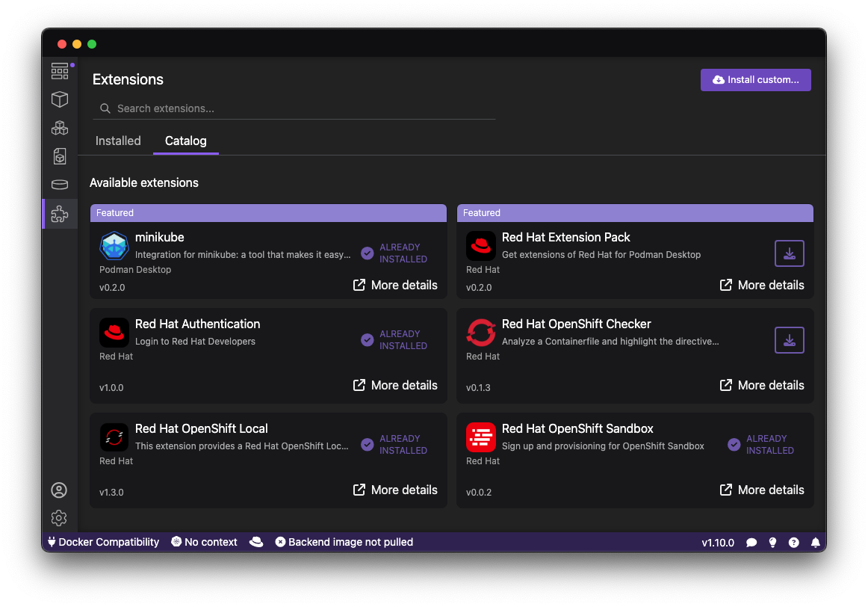Click Docker Compatibility in status bar
The height and width of the screenshot is (607, 868).
[x=103, y=542]
